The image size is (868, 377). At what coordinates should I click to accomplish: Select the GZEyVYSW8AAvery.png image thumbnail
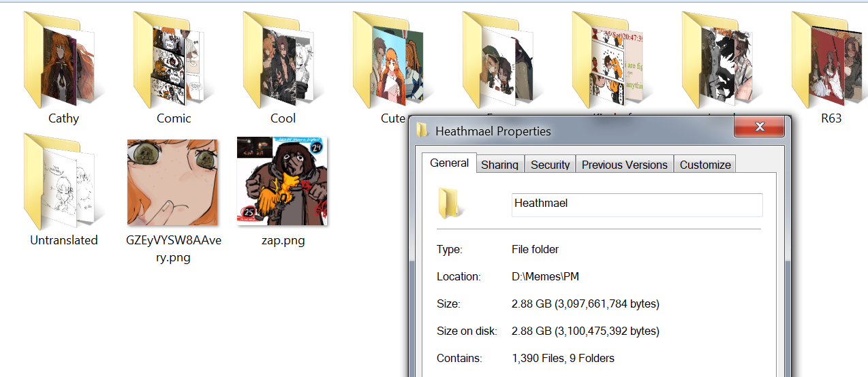(x=172, y=182)
